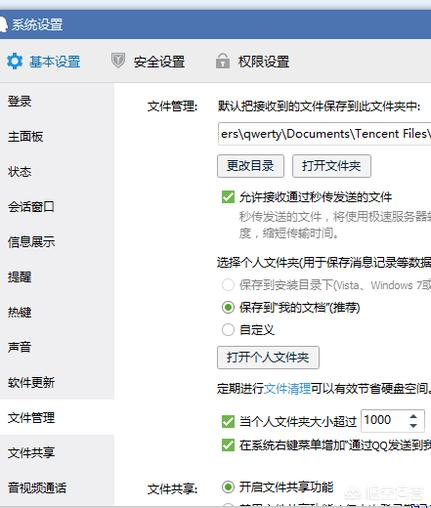Click the 更改目录 button

pos(250,166)
